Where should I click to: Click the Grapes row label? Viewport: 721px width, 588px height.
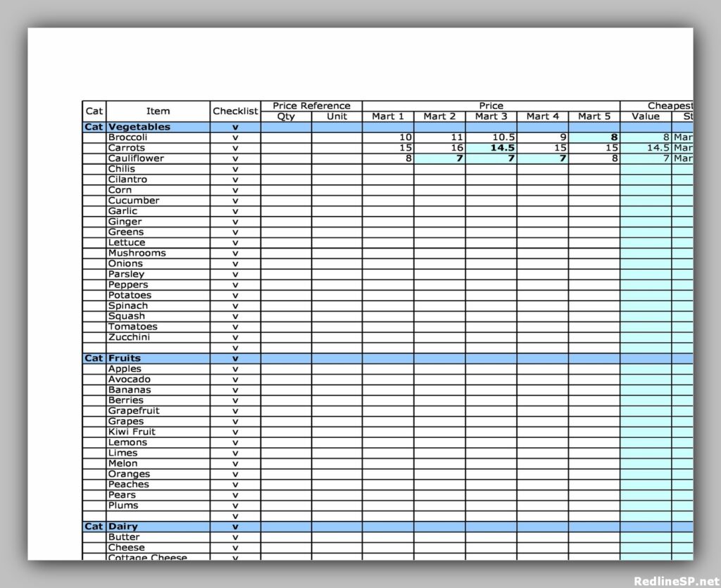click(125, 421)
